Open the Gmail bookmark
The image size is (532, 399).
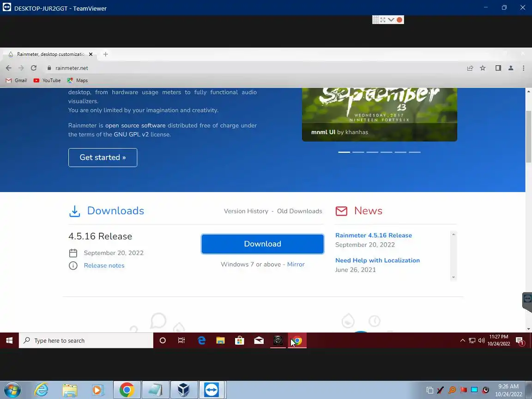click(16, 80)
